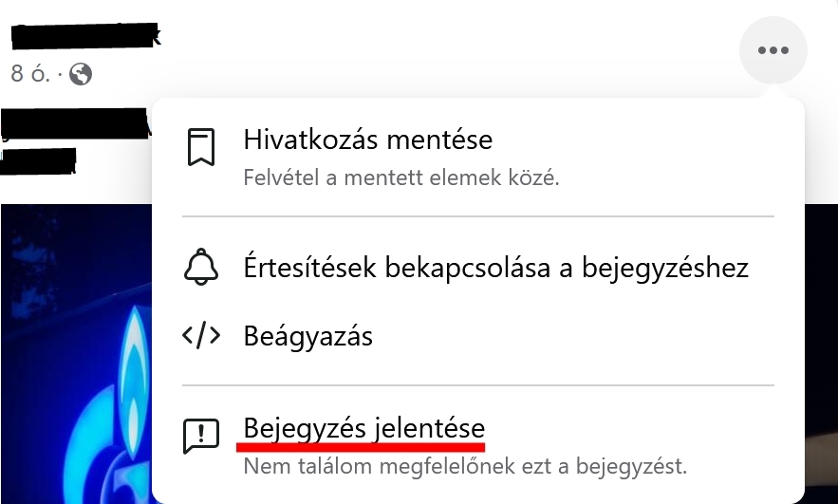Open the three-dots post options button
The image size is (838, 504).
tap(773, 50)
